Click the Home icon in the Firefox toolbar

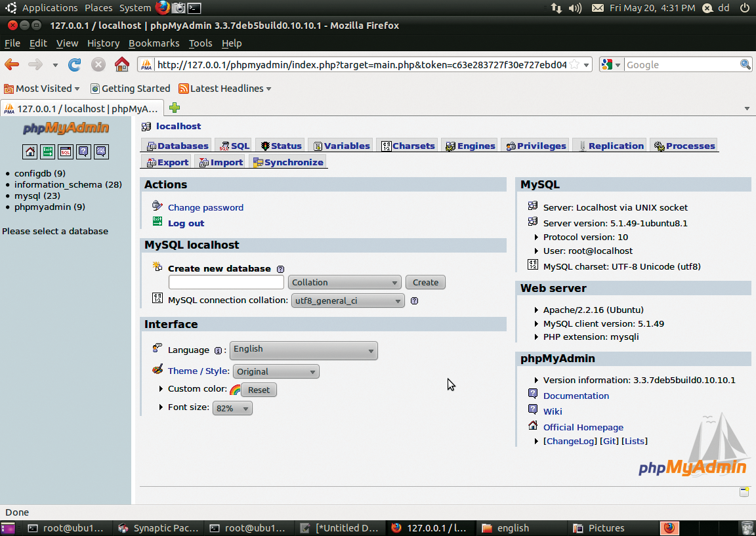click(122, 65)
